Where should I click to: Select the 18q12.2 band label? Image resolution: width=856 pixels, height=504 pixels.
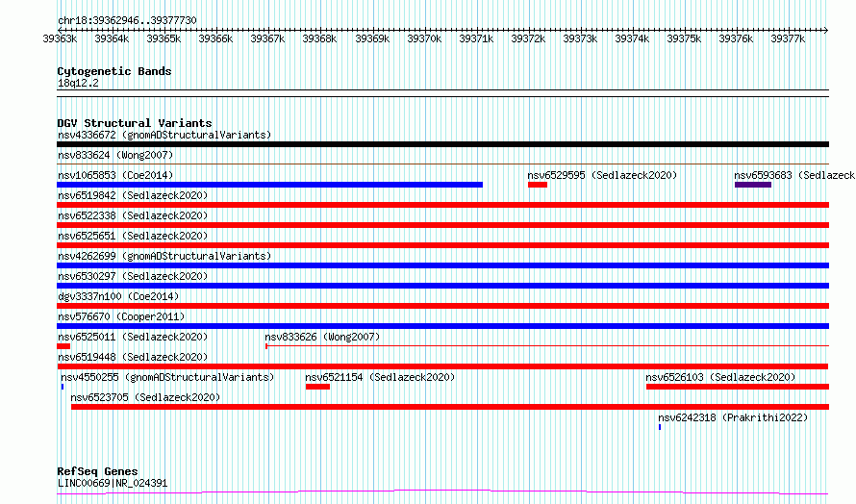(78, 83)
